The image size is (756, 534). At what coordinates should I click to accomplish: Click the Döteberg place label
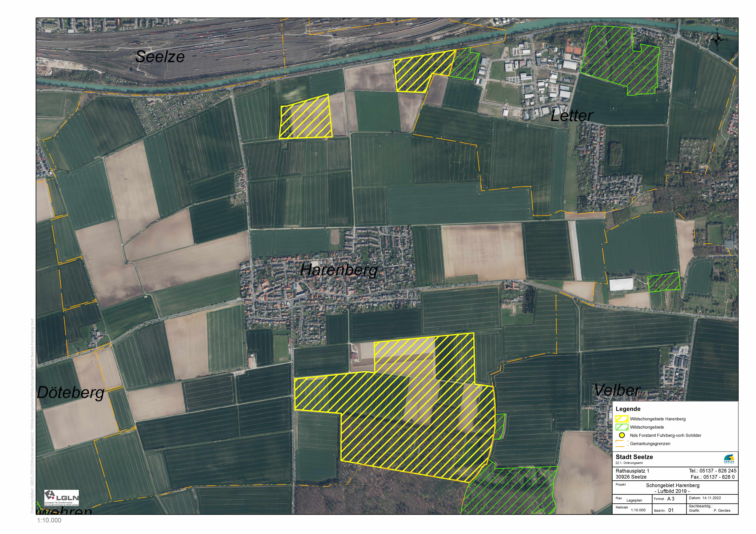[70, 392]
